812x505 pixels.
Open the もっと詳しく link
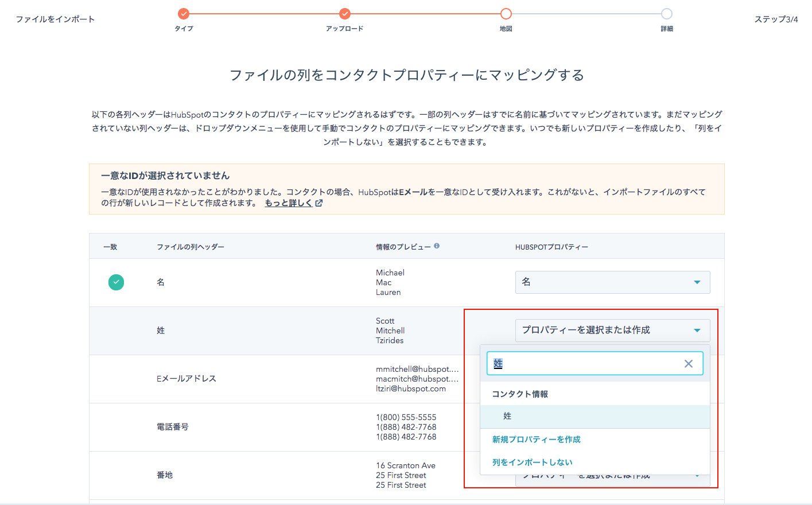click(x=289, y=203)
